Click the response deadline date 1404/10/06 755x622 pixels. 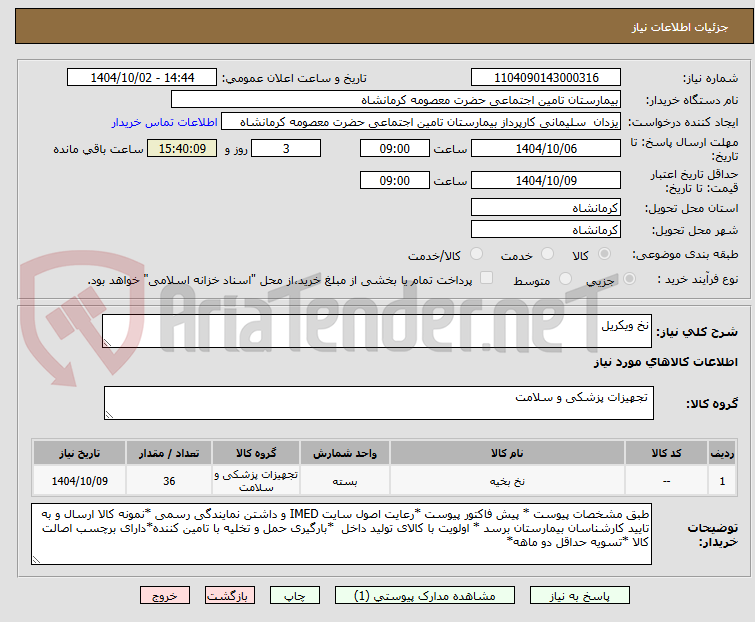(546, 148)
